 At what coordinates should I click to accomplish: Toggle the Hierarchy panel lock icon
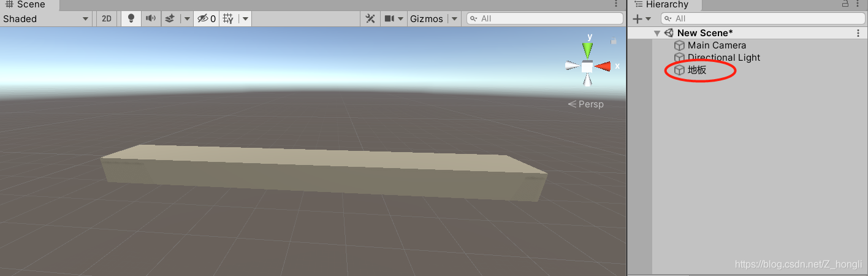[845, 4]
